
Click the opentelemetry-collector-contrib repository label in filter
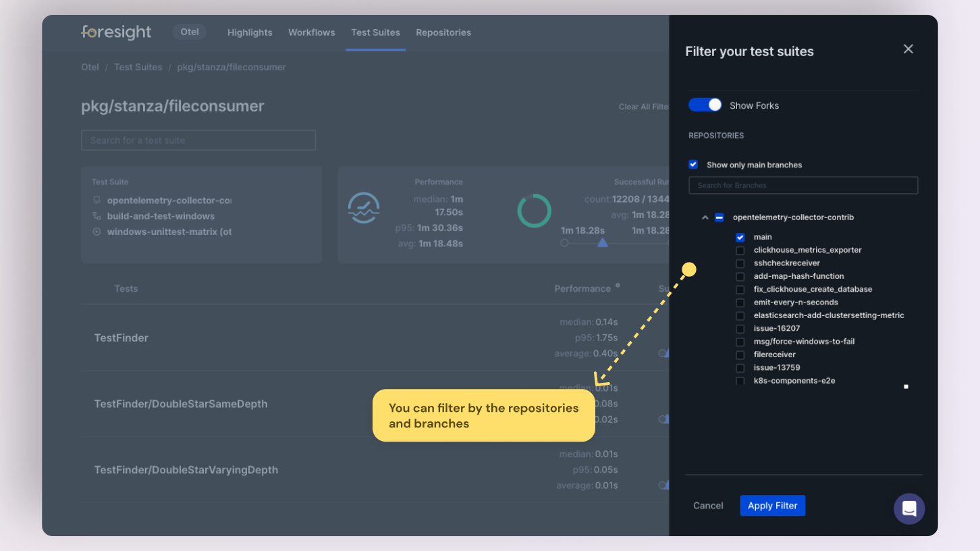[793, 217]
